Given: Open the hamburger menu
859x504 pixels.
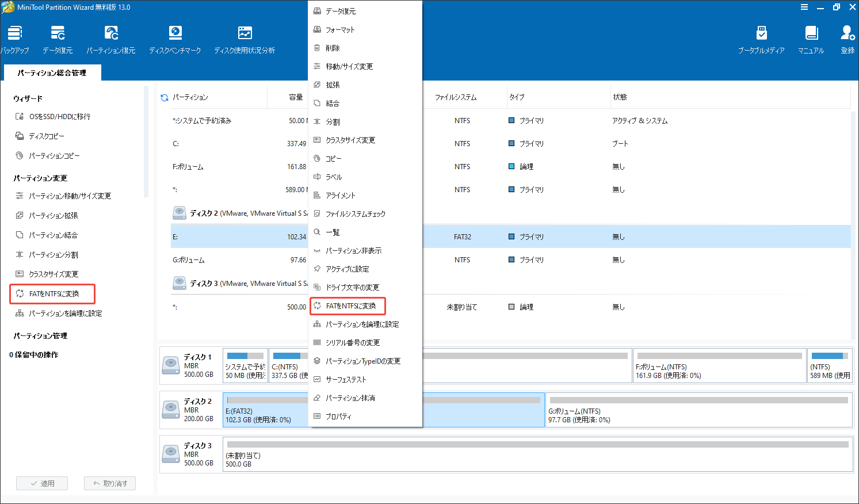Looking at the screenshot, I should (804, 7).
